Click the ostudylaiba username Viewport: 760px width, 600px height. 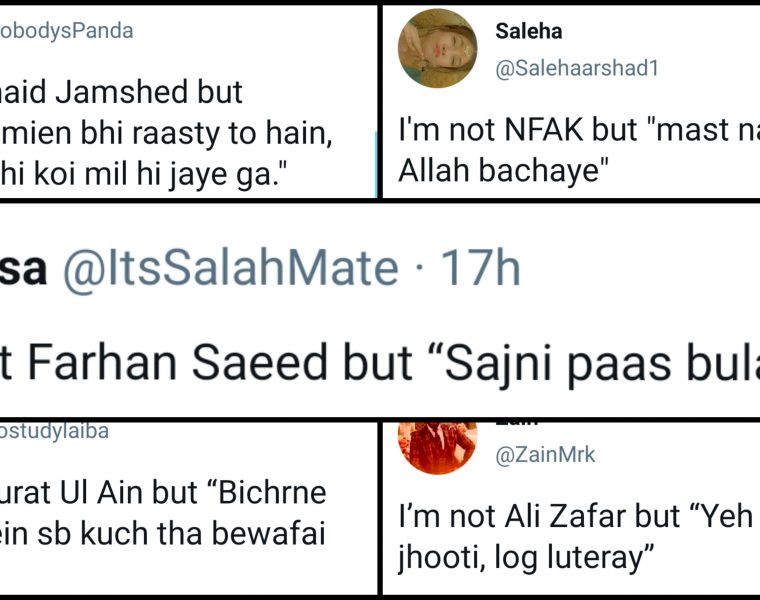(x=55, y=431)
